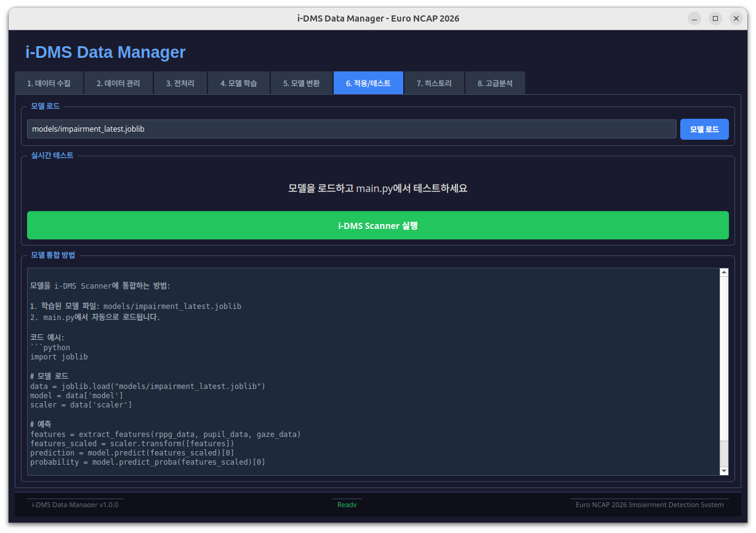Click the Ready status indicator
The width and height of the screenshot is (756, 533).
pyautogui.click(x=347, y=503)
